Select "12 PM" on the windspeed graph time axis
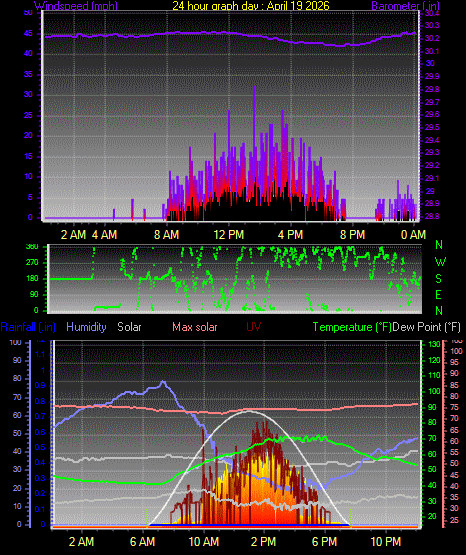The width and height of the screenshot is (466, 555). [x=229, y=234]
